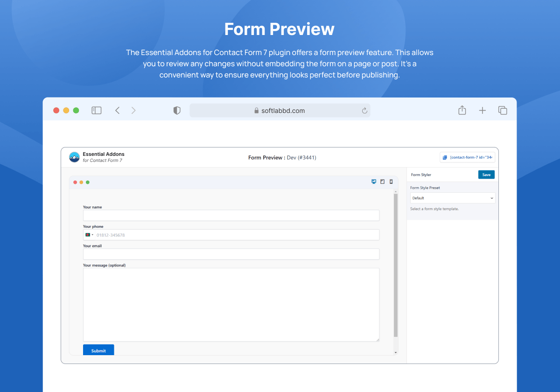Close the browser window with red button
Viewport: 560px width, 392px height.
click(x=56, y=111)
